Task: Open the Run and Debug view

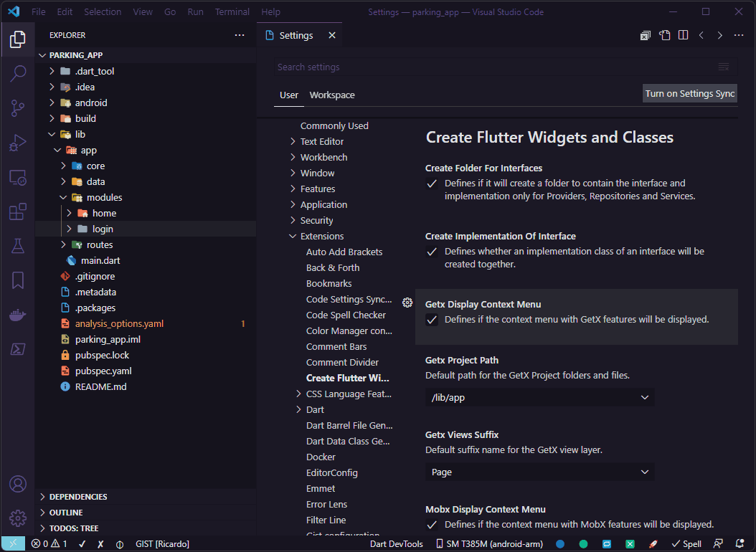Action: [x=18, y=143]
